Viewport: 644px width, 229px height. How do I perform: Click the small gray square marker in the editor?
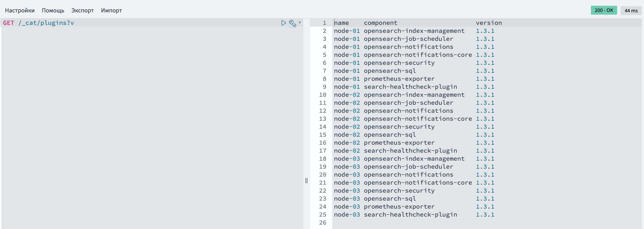pos(300,22)
